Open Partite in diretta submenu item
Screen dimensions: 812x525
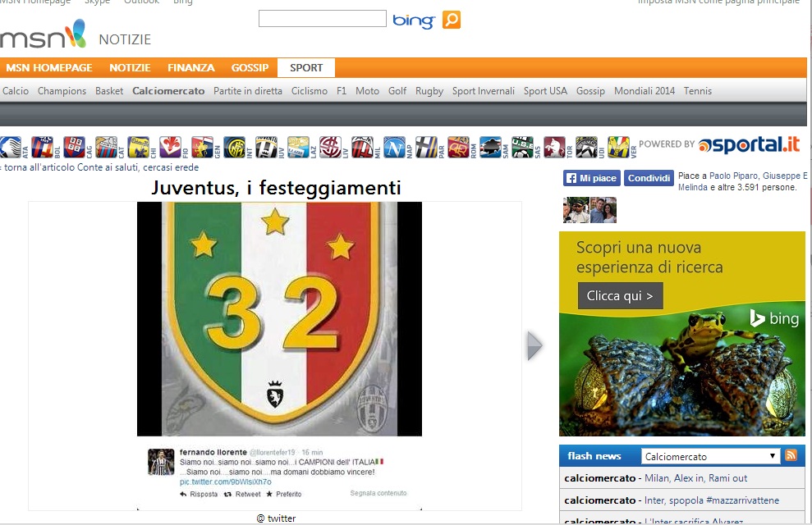[x=248, y=91]
